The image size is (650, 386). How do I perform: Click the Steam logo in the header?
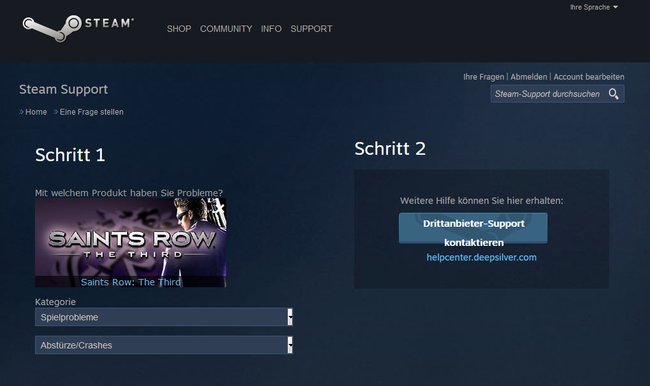pyautogui.click(x=78, y=28)
